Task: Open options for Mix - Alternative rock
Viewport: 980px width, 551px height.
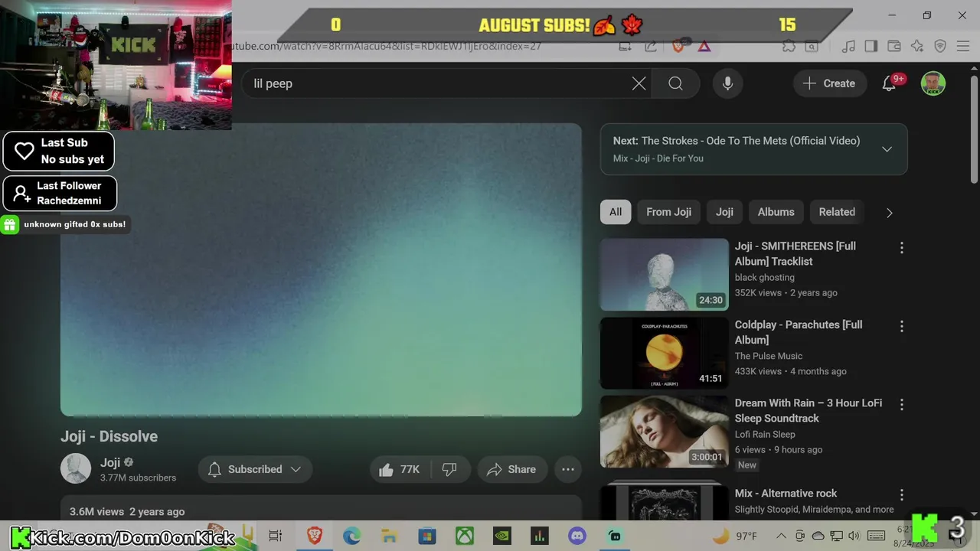Action: point(901,495)
